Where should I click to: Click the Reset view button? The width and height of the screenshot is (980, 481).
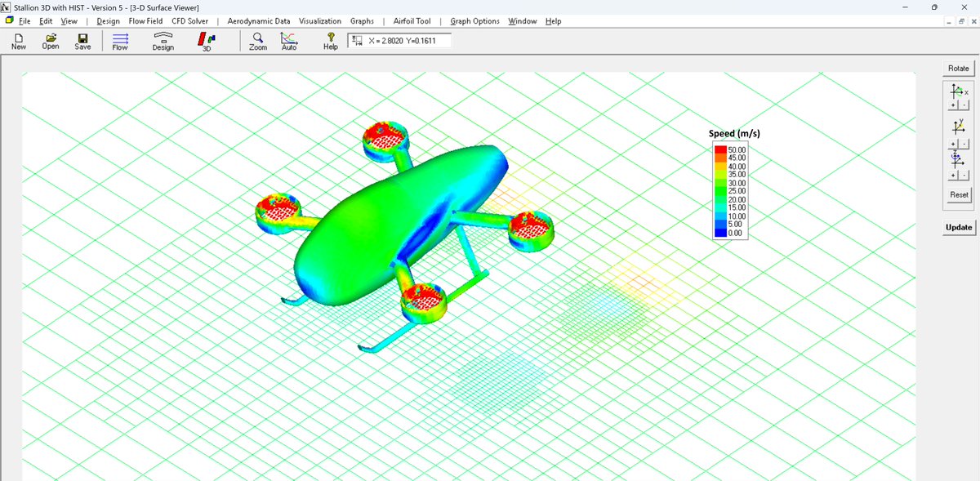click(959, 194)
